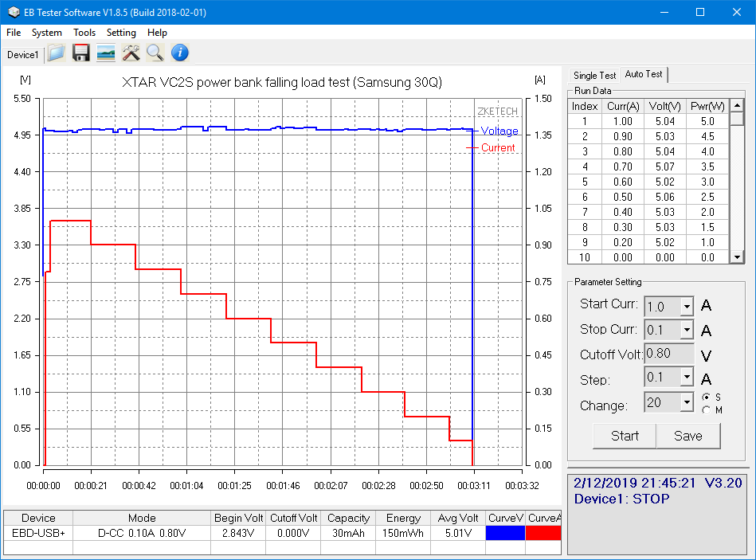This screenshot has height=560, width=756.
Task: Click the 0.20 current cell
Action: coord(623,242)
